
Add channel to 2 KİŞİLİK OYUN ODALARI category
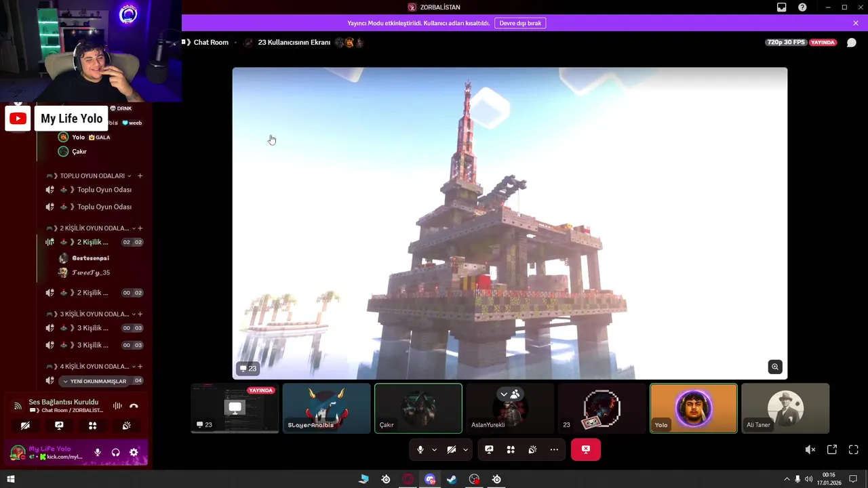[x=140, y=228]
